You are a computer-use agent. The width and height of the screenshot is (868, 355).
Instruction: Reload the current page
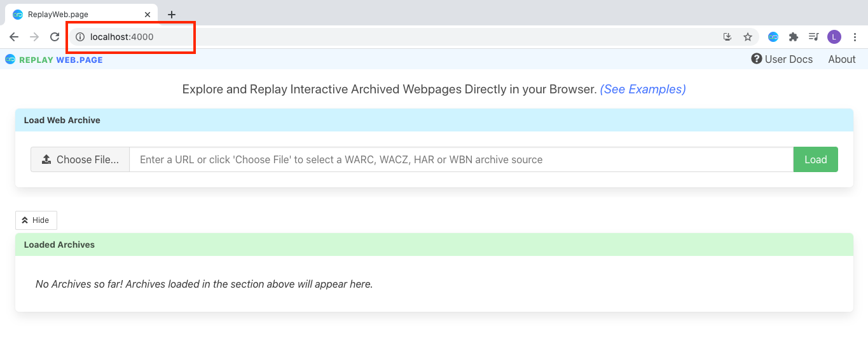pyautogui.click(x=55, y=37)
